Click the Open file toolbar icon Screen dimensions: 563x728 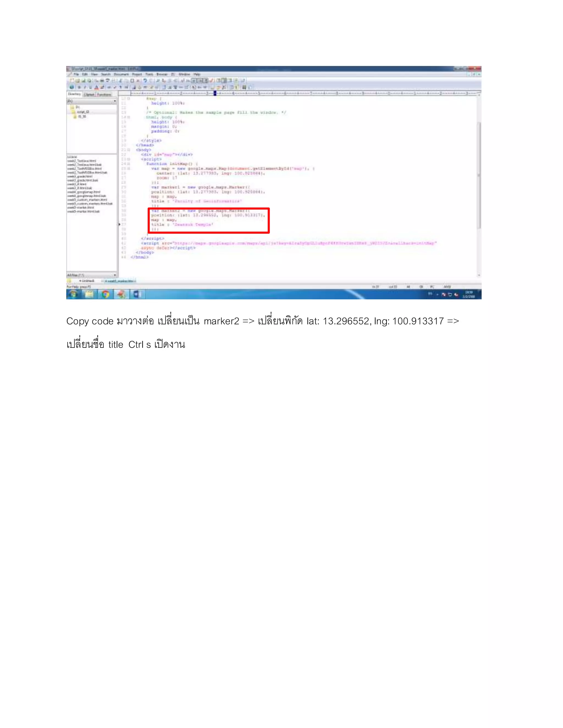[77, 81]
